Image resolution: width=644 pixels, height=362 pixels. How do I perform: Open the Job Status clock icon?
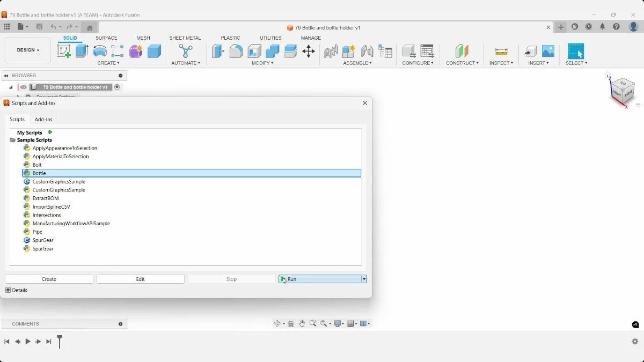click(589, 27)
